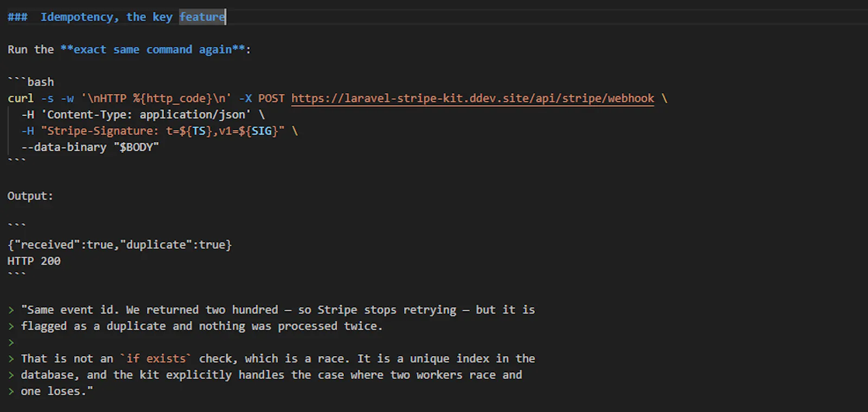Image resolution: width=868 pixels, height=412 pixels.
Task: Click the '--data-binary "$BODY"' line
Action: point(90,147)
